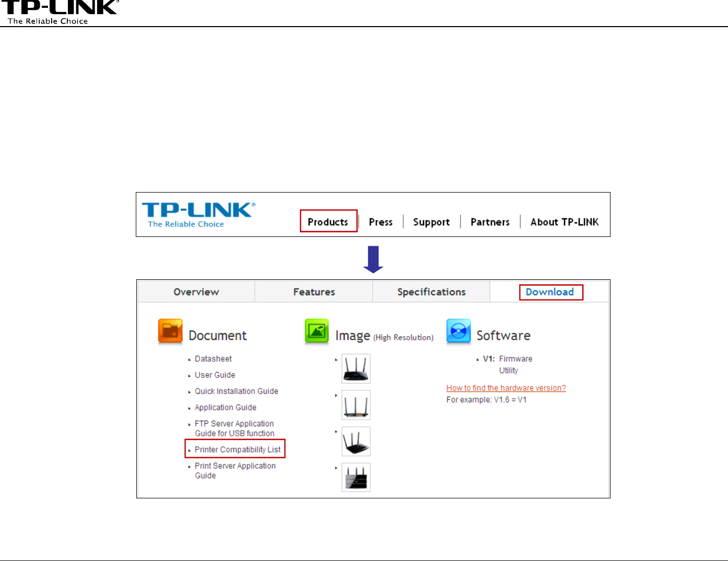Open the first router image, front view
Viewport: 728px width, 561px height.
356,368
